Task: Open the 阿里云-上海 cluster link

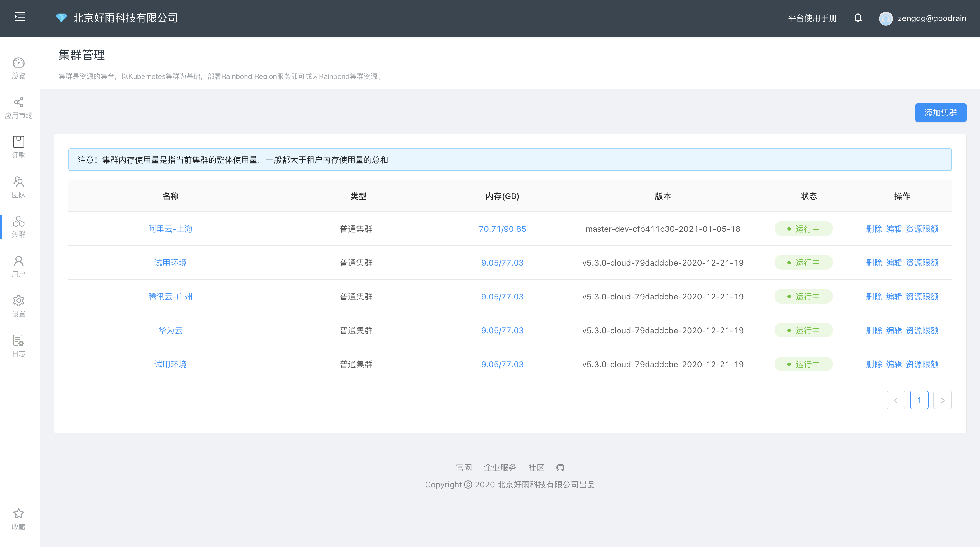Action: coord(170,229)
